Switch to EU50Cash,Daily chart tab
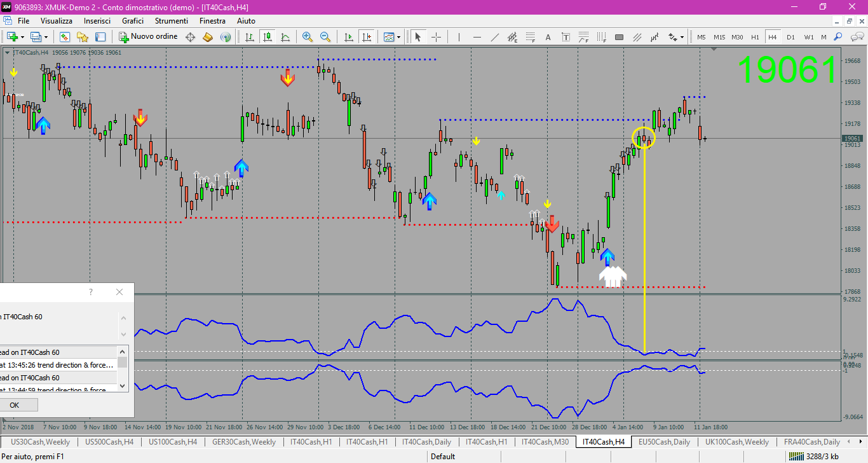This screenshot has height=463, width=868. pos(664,441)
